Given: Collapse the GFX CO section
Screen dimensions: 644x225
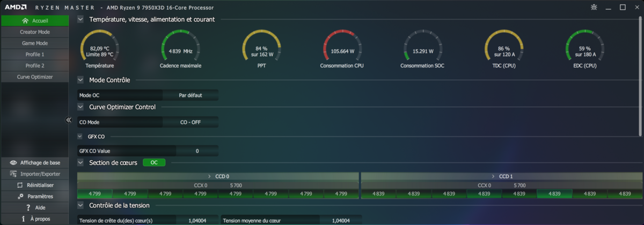Looking at the screenshot, I should pyautogui.click(x=80, y=137).
